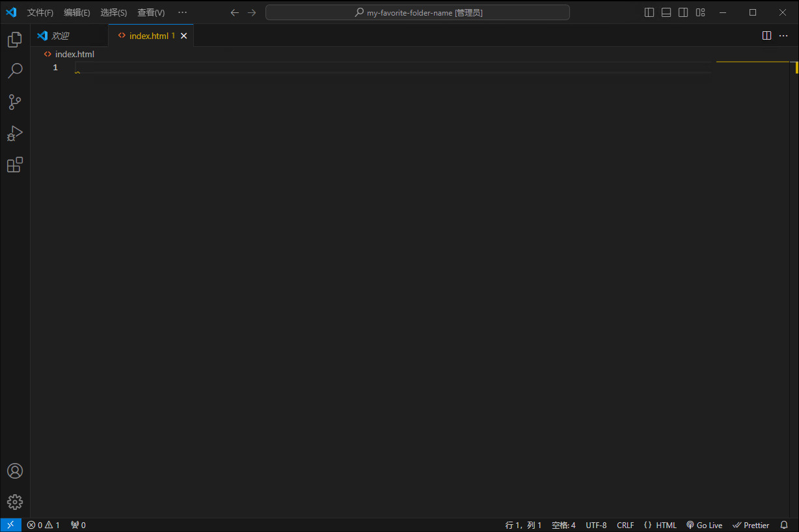Open the Search view icon
Screen dimensions: 799x532
14,71
